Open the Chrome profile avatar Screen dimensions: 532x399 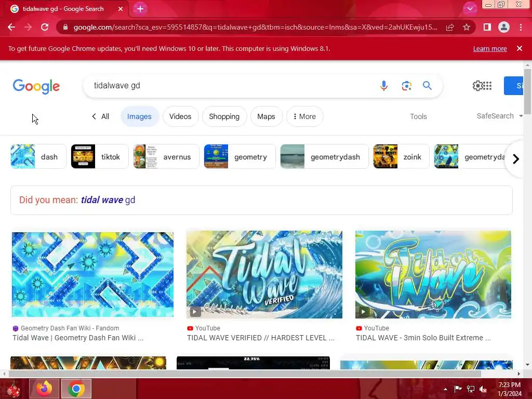point(504,27)
